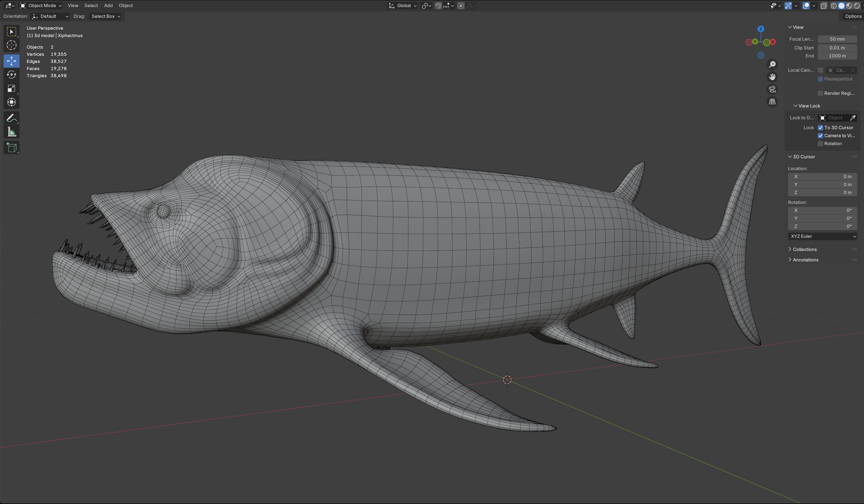Select the Cursor tool in toolbar
The height and width of the screenshot is (504, 864).
[x=11, y=45]
